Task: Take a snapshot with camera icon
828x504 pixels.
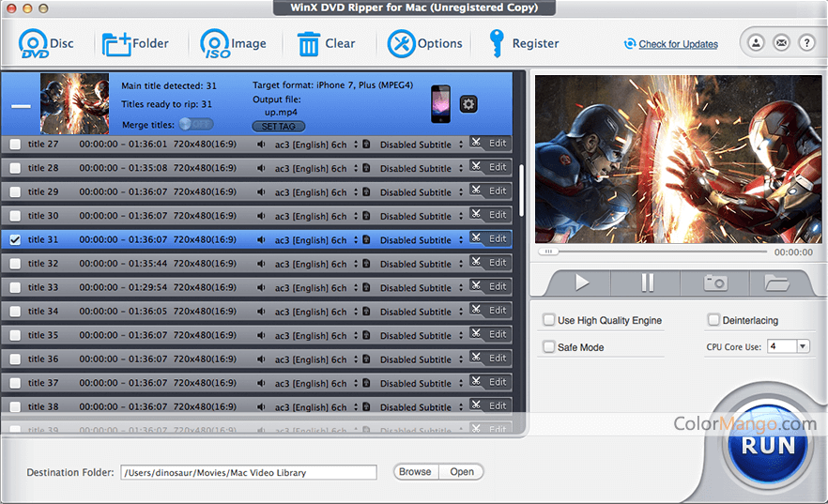Action: click(x=715, y=283)
